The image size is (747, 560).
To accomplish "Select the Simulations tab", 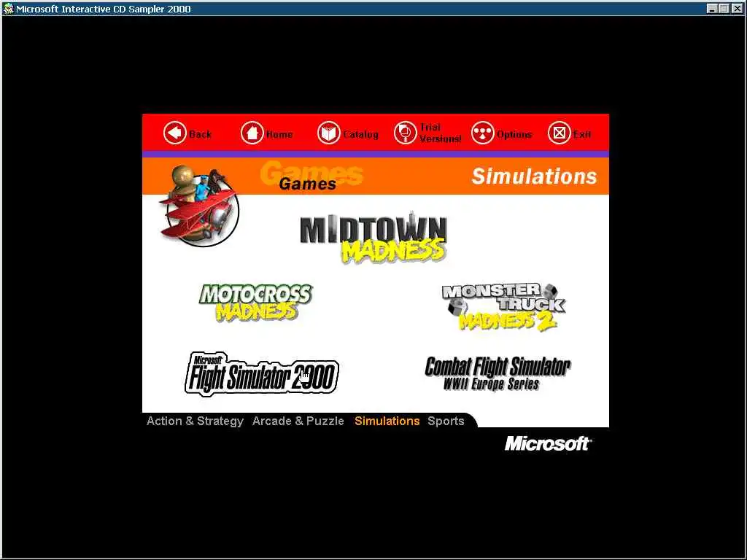I will point(387,421).
